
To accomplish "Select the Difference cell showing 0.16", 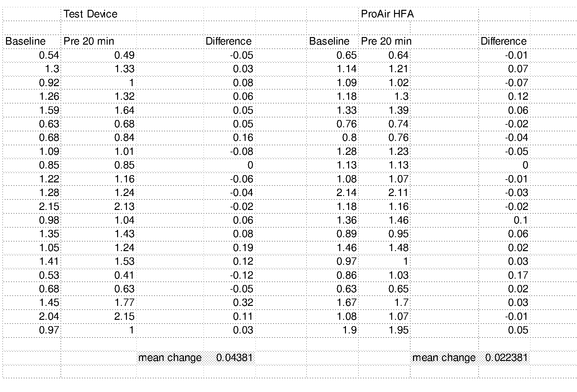I will click(243, 137).
